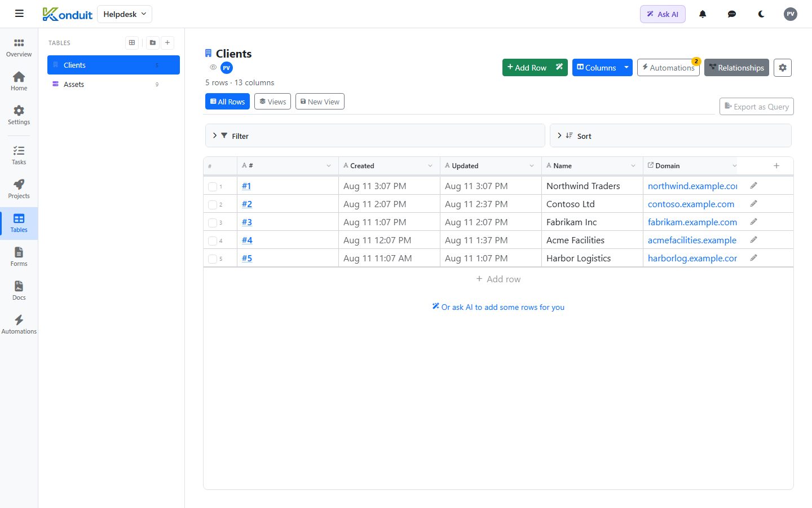The image size is (812, 508).
Task: Open table settings gear icon
Action: coord(783,68)
